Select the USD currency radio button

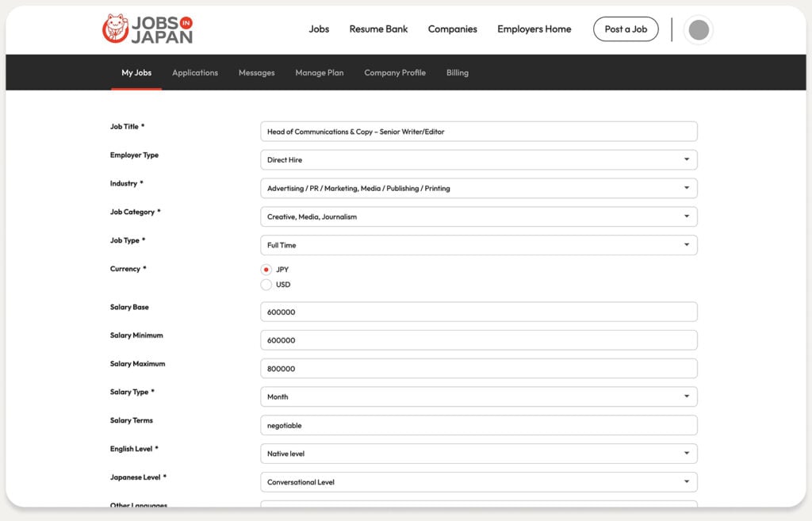click(266, 285)
